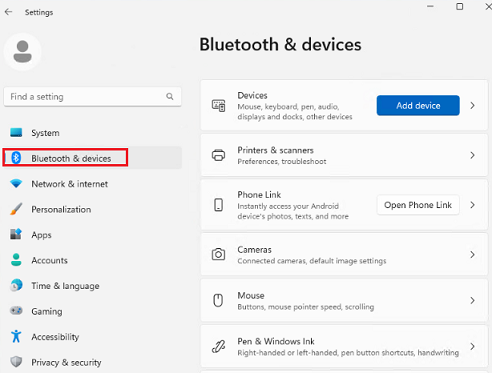Click the Mouse title text
The image size is (492, 373).
[251, 296]
